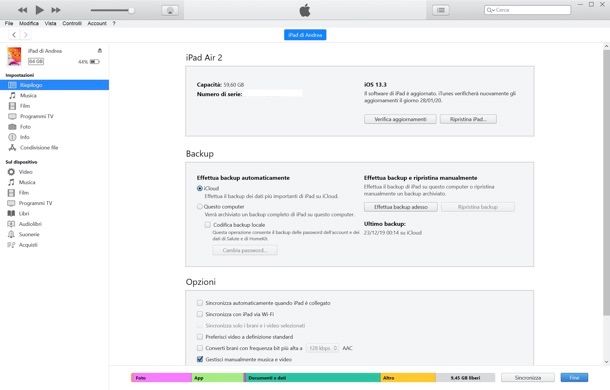
Task: Select the iCloud backup radio button
Action: (x=200, y=188)
